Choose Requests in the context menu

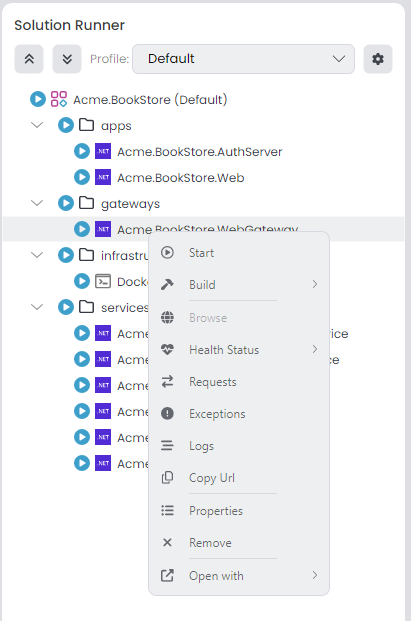[x=239, y=382]
